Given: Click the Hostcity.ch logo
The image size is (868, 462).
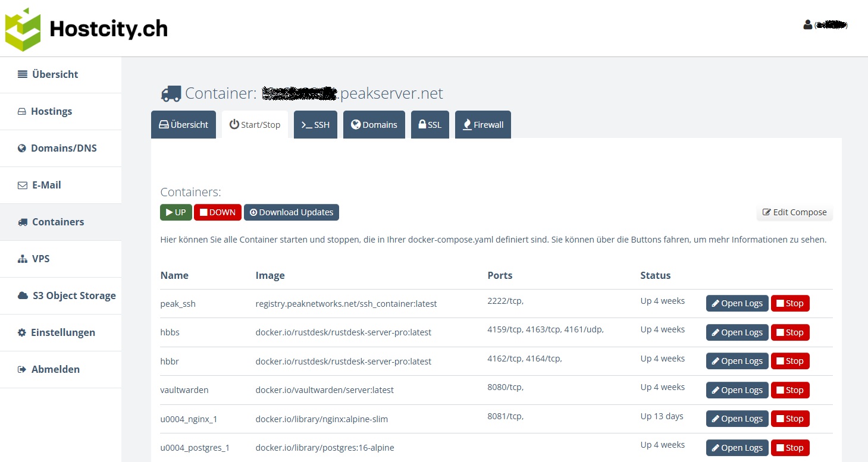Looking at the screenshot, I should (86, 29).
